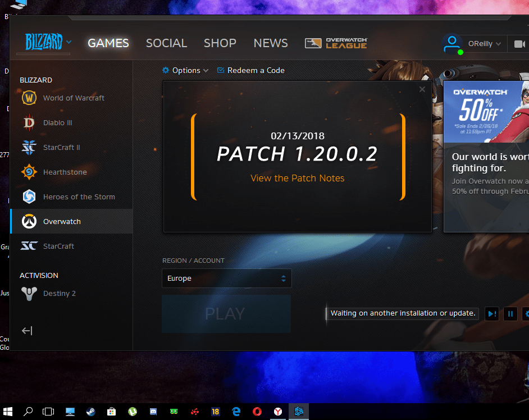Screen dimensions: 529x420
Task: Click the OReilly profile avatar icon
Action: coord(452,44)
